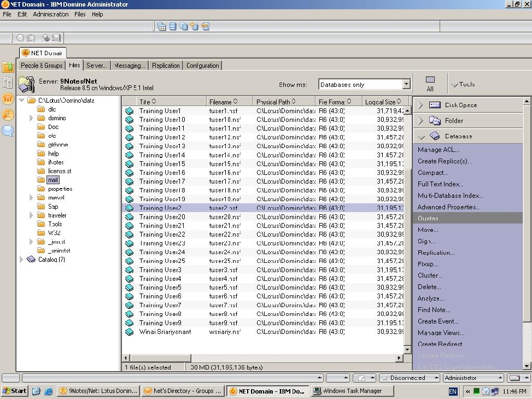Click the first toolbar icon next to separator

tap(162, 26)
